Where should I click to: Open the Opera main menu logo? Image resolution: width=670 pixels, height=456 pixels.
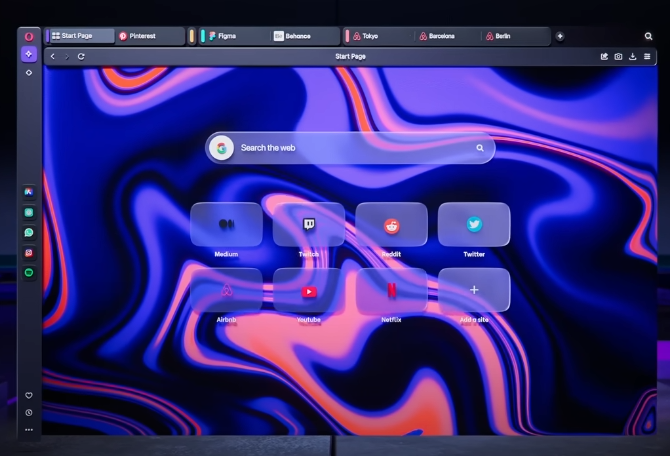(x=29, y=36)
